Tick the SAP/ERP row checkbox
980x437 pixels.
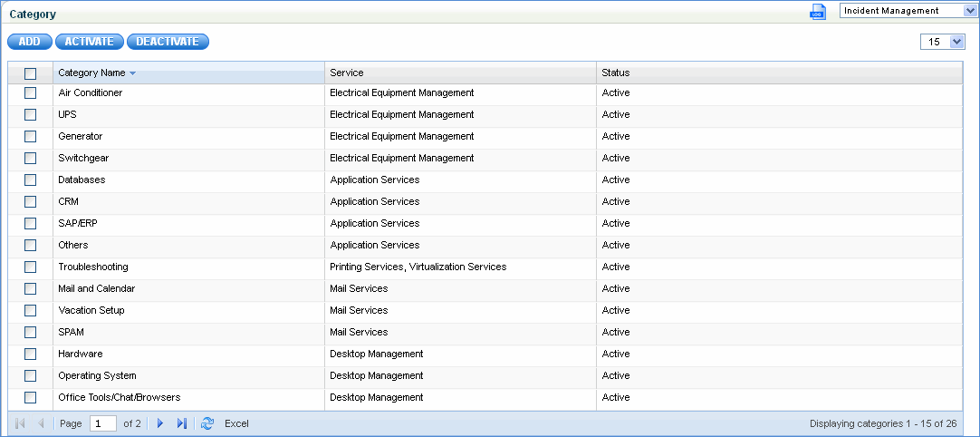tap(30, 224)
